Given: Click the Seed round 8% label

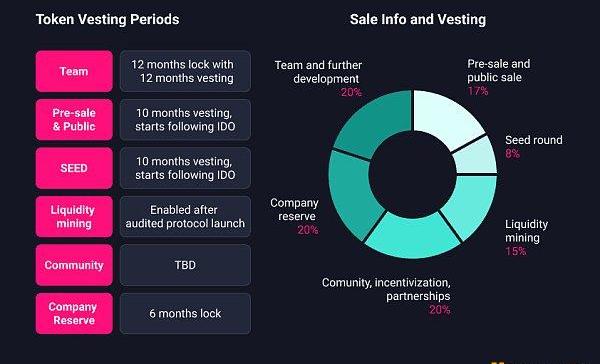Looking at the screenshot, I should click(533, 147).
